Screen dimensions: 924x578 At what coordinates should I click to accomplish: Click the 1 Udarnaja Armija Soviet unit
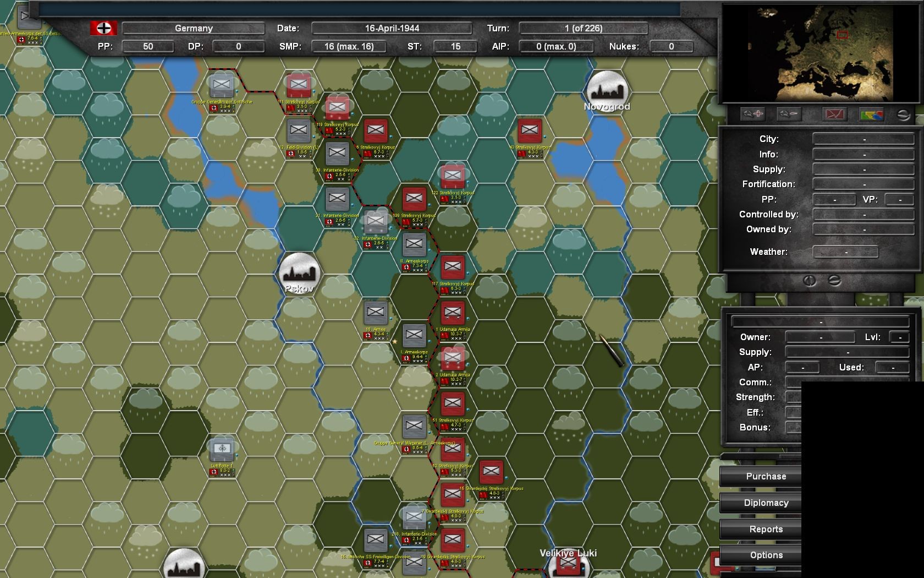tap(453, 312)
